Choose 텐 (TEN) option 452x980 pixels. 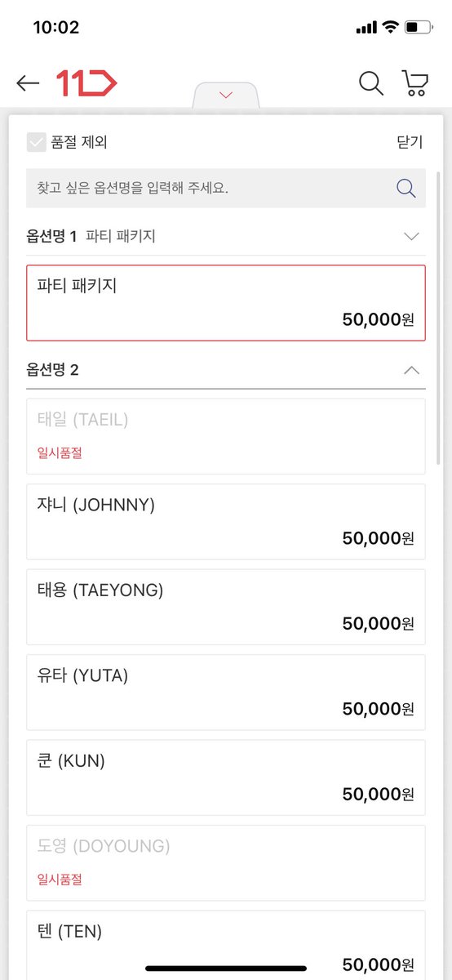point(226,945)
